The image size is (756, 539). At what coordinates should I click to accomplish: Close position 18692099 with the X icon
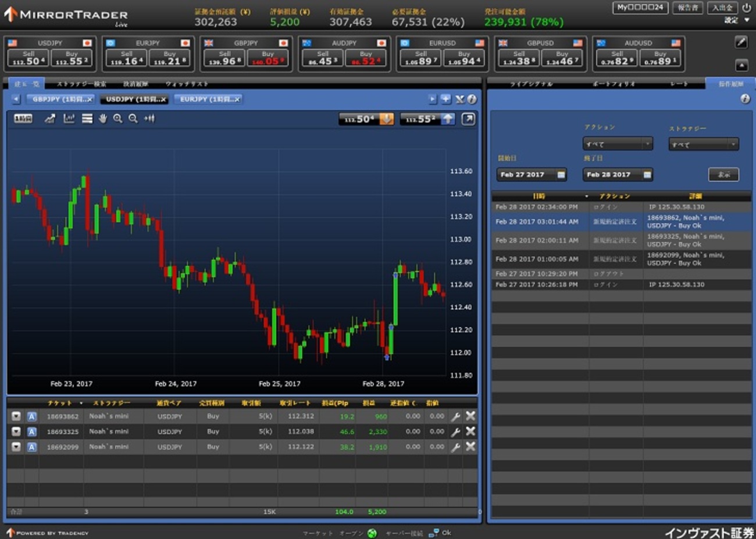click(x=470, y=447)
